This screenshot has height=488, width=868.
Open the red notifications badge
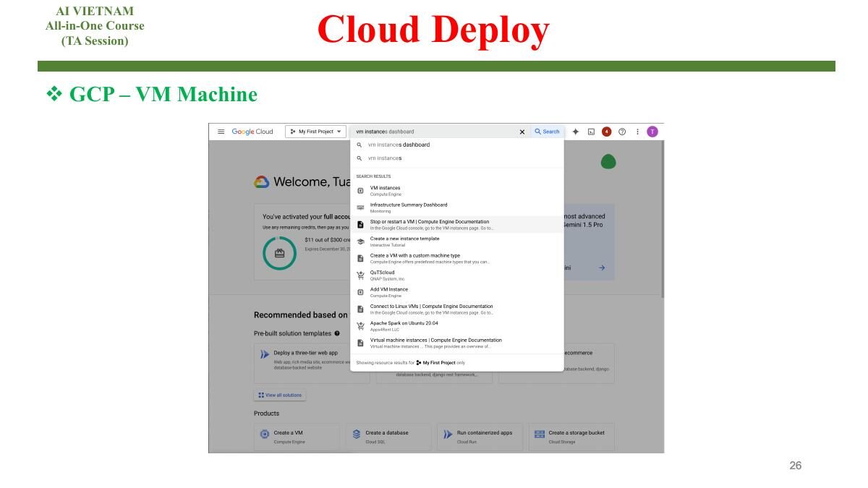[606, 132]
